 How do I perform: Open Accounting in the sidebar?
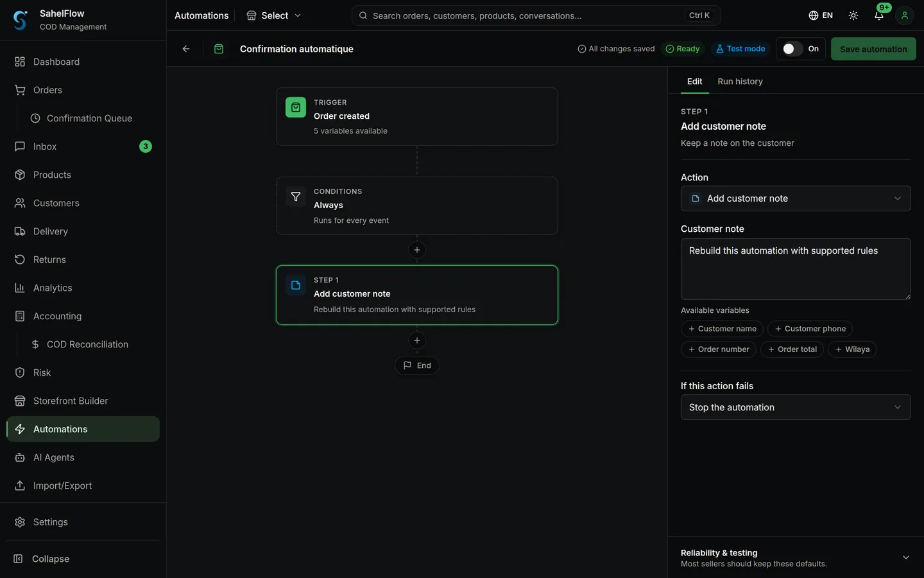[x=83, y=316]
